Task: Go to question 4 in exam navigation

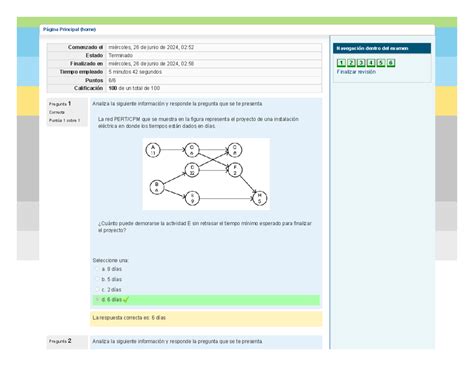Action: click(x=371, y=63)
